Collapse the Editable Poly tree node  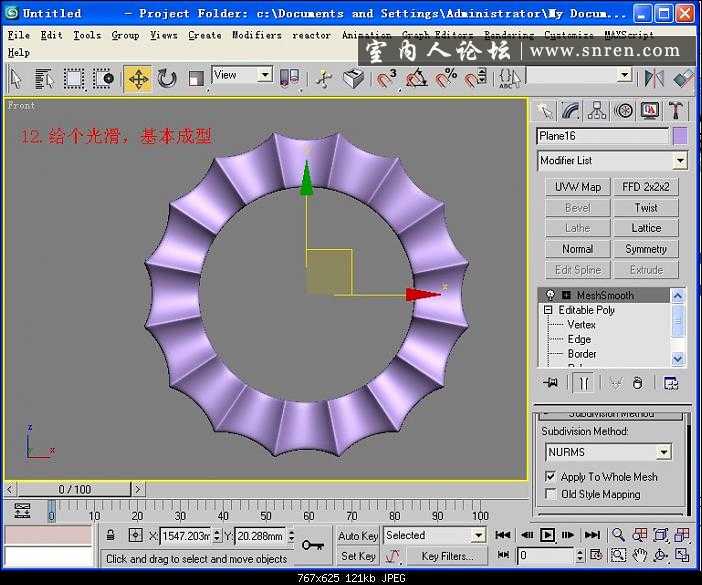click(548, 310)
